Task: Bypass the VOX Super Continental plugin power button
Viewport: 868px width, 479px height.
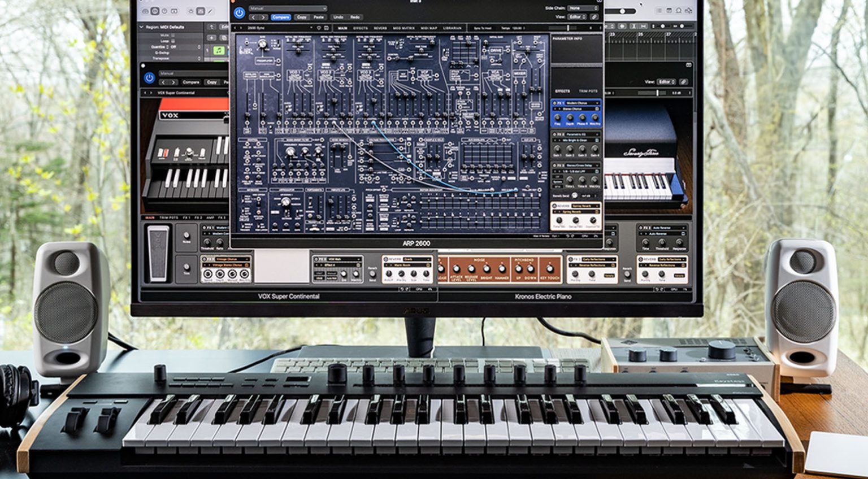Action: pos(149,78)
